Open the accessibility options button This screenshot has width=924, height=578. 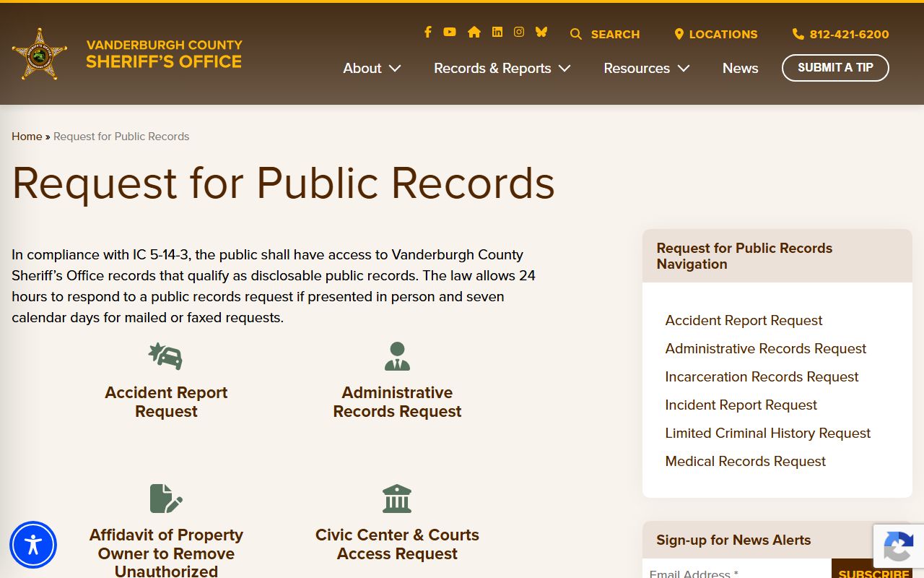pyautogui.click(x=33, y=545)
